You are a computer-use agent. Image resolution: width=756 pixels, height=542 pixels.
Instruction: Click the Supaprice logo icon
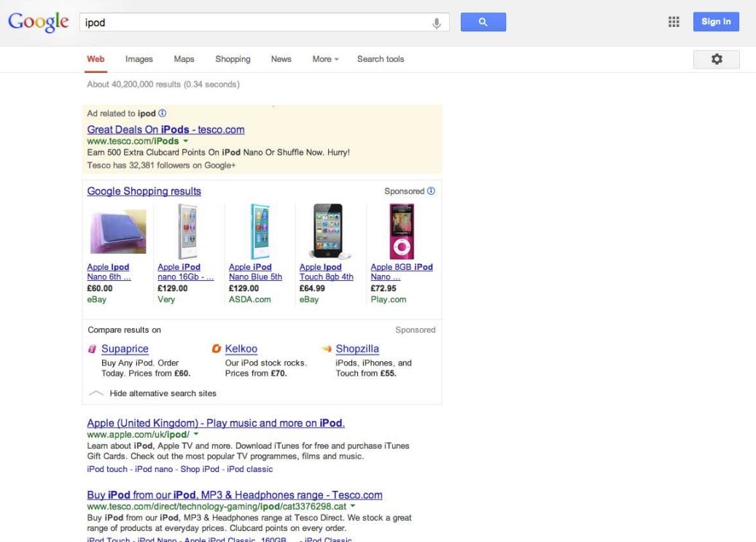click(93, 349)
